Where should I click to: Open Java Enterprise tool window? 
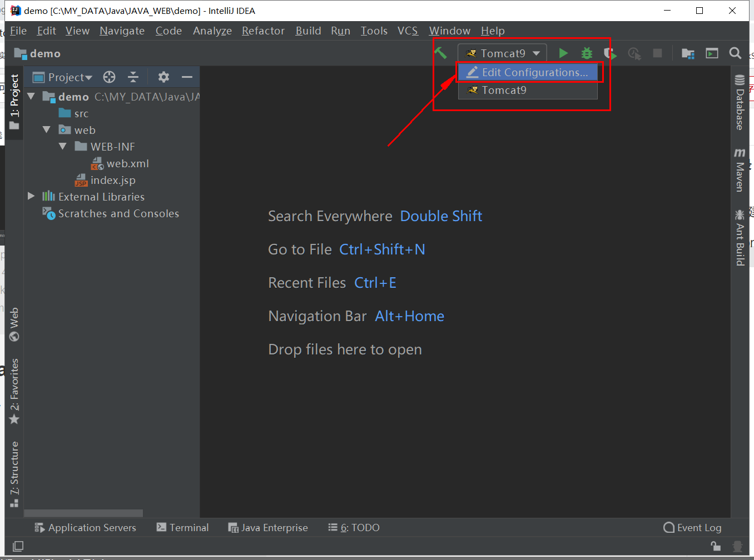(267, 528)
